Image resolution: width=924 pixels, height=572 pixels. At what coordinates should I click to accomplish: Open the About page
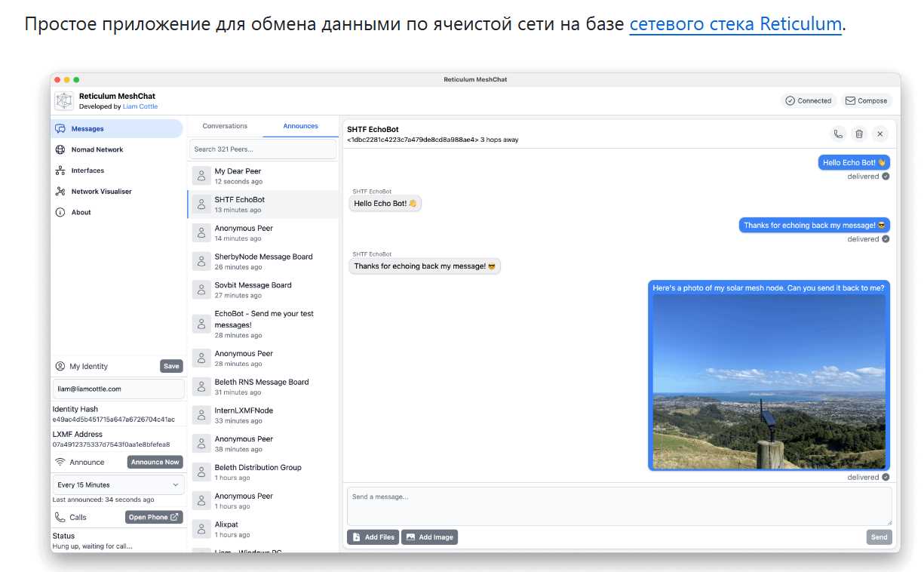81,213
